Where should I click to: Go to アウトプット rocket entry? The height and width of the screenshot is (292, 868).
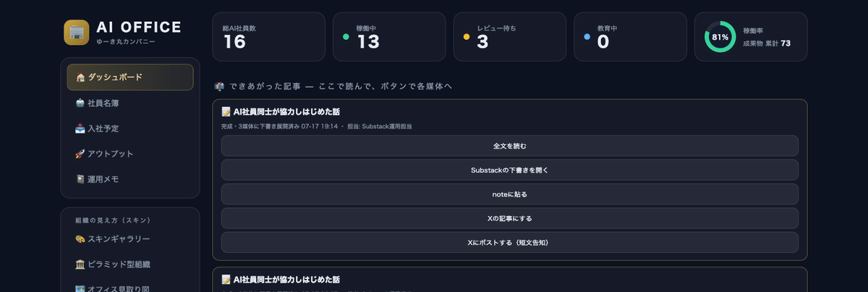130,154
